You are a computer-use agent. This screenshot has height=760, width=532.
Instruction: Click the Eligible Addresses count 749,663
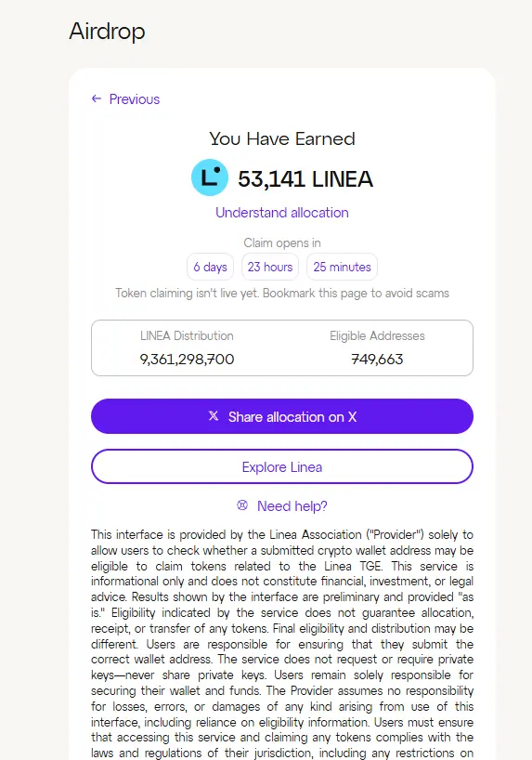click(377, 360)
